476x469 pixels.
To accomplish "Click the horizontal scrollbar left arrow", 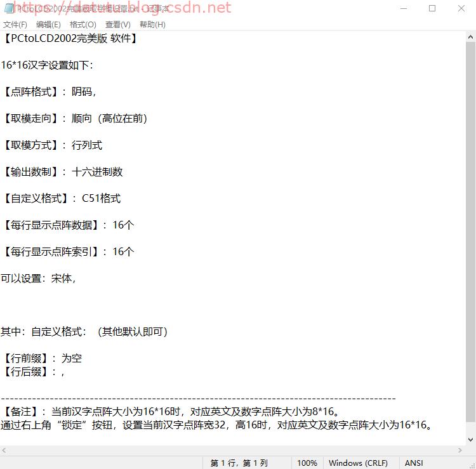I will (x=5, y=450).
